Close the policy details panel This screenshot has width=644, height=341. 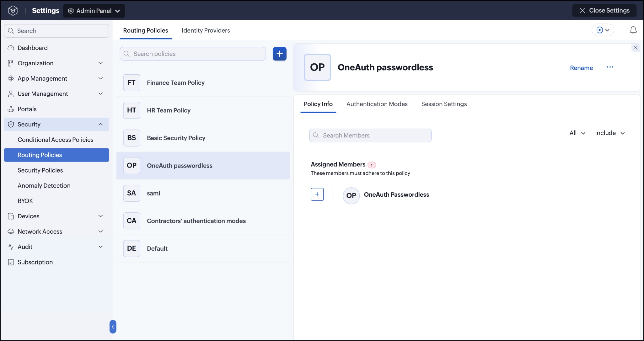pos(636,48)
